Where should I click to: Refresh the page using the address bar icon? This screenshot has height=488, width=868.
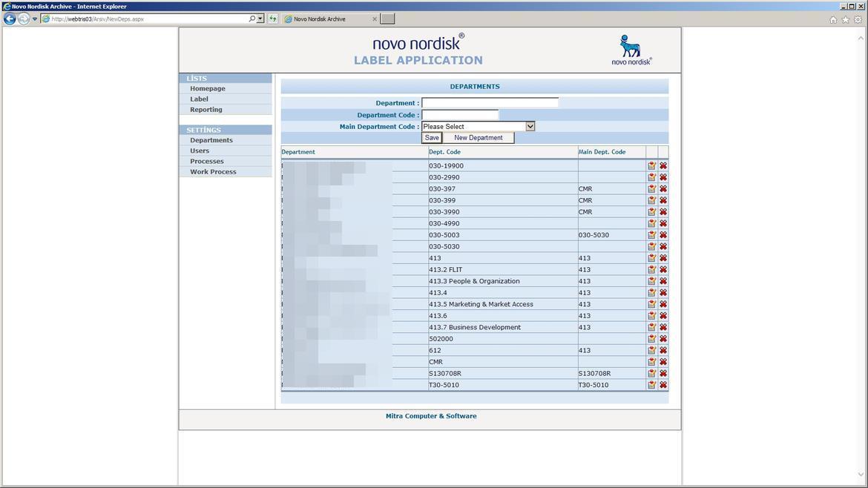click(x=273, y=19)
